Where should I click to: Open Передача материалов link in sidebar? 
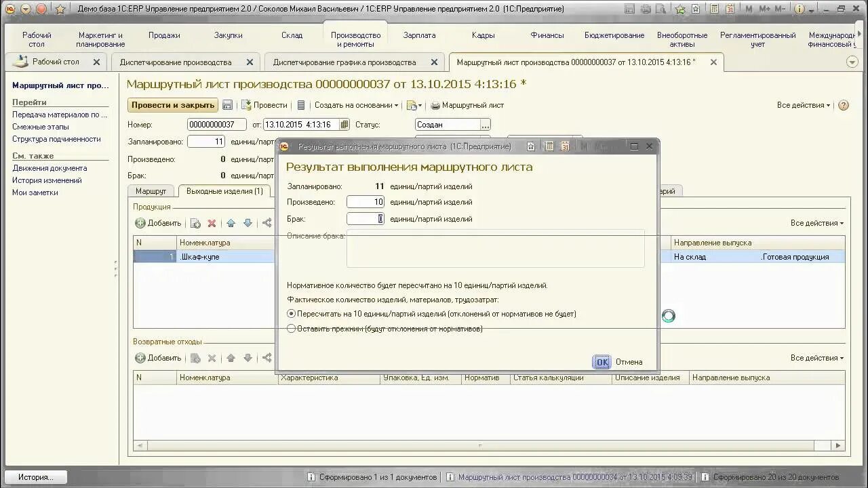click(x=60, y=115)
